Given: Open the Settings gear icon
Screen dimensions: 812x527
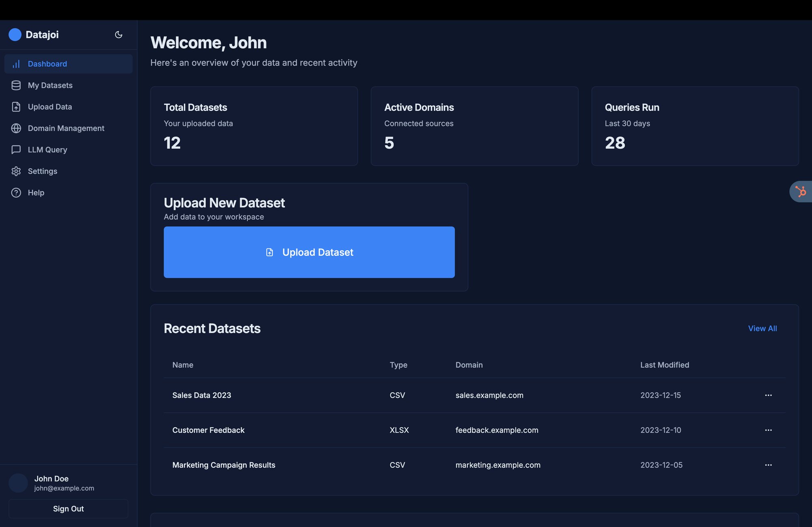Looking at the screenshot, I should (x=16, y=171).
